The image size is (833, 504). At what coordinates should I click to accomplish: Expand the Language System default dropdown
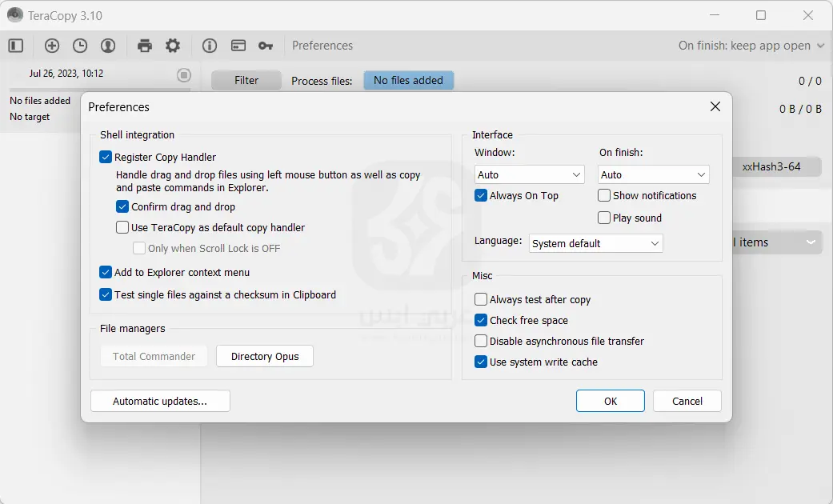tap(595, 243)
